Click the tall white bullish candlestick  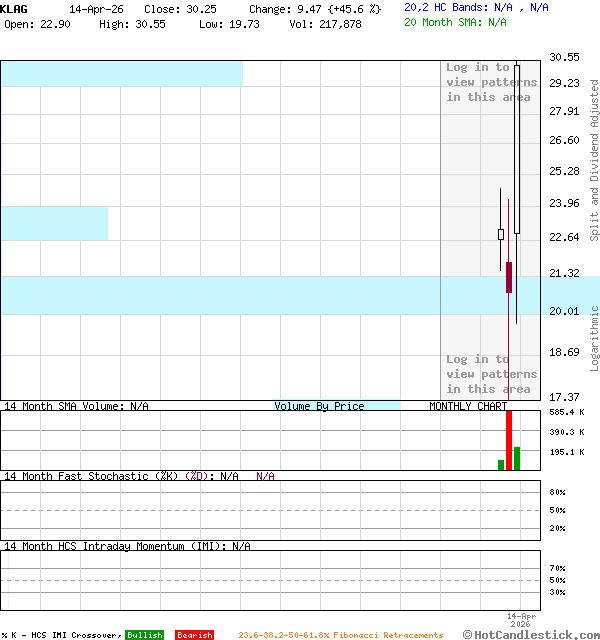tap(517, 150)
